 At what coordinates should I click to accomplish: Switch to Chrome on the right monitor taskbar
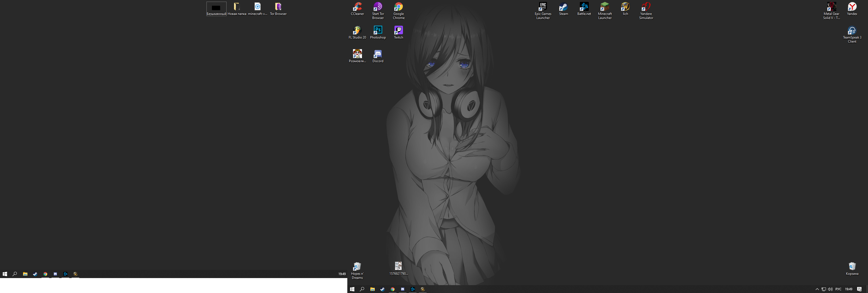coord(393,289)
